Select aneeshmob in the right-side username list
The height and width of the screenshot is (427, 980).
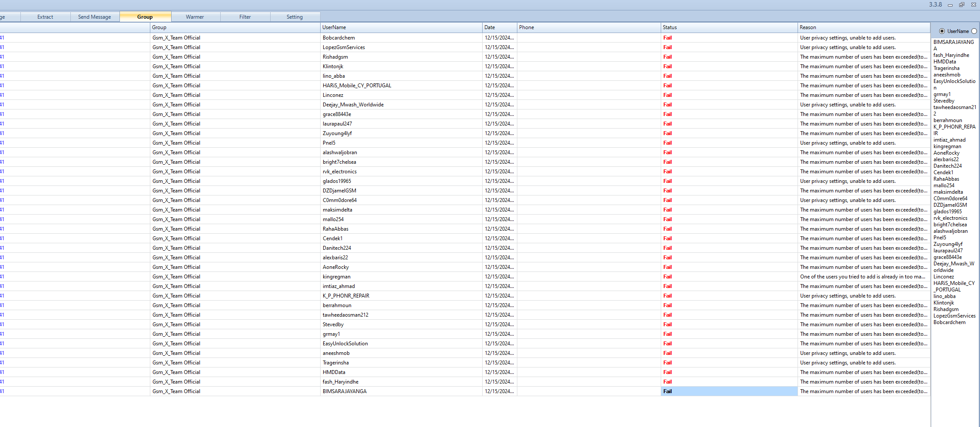tap(947, 75)
